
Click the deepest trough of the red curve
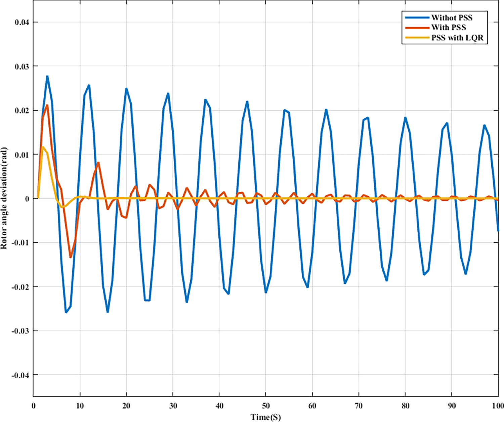coord(71,257)
